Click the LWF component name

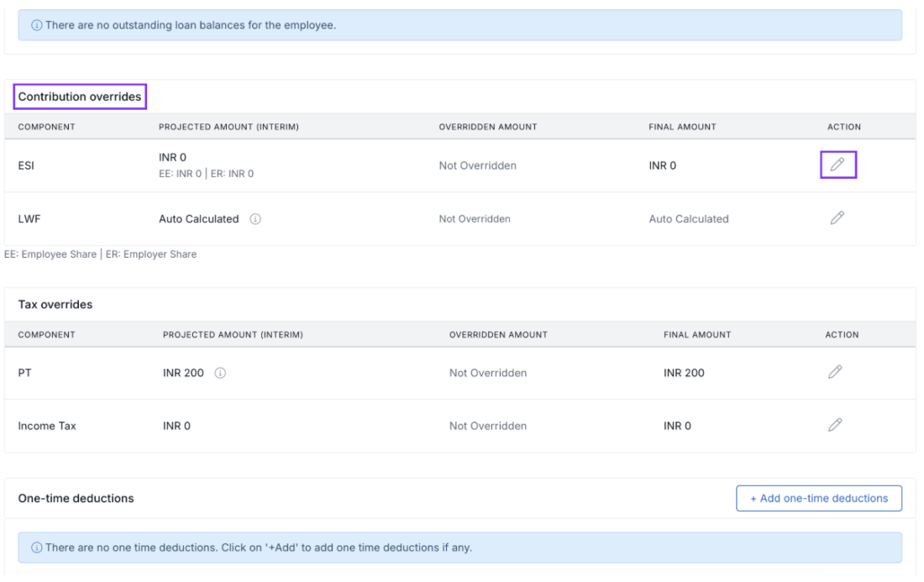coord(29,219)
